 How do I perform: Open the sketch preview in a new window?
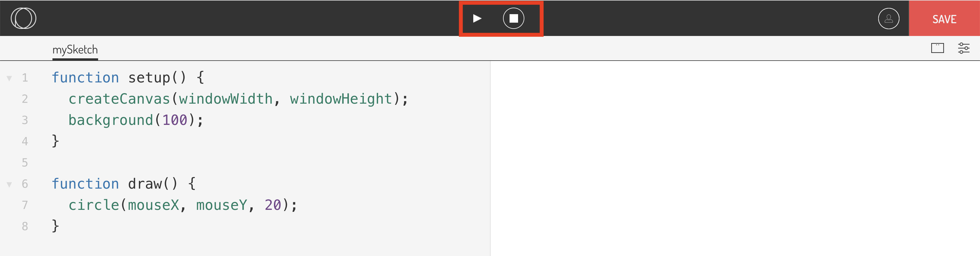click(937, 48)
